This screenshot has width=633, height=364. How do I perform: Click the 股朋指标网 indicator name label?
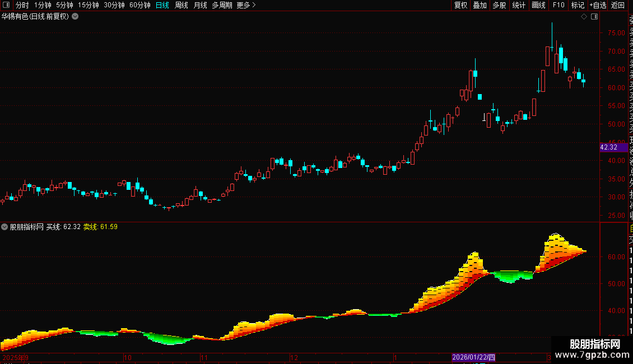click(27, 227)
